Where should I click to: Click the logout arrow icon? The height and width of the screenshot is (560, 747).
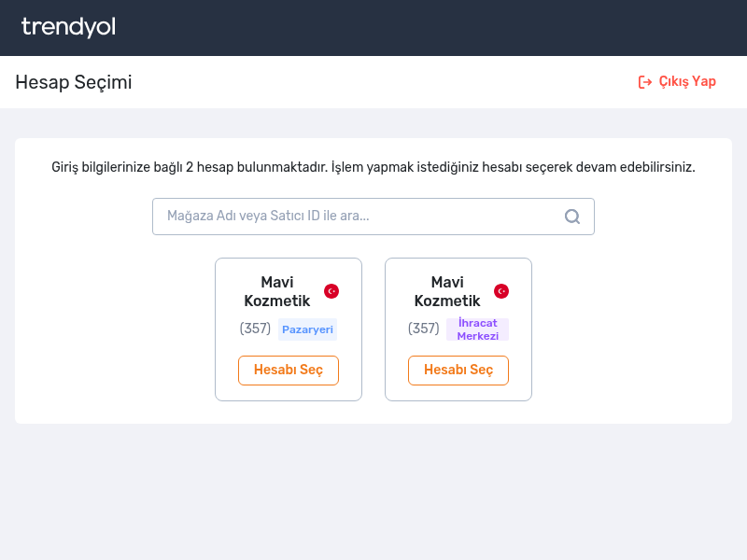coord(645,82)
